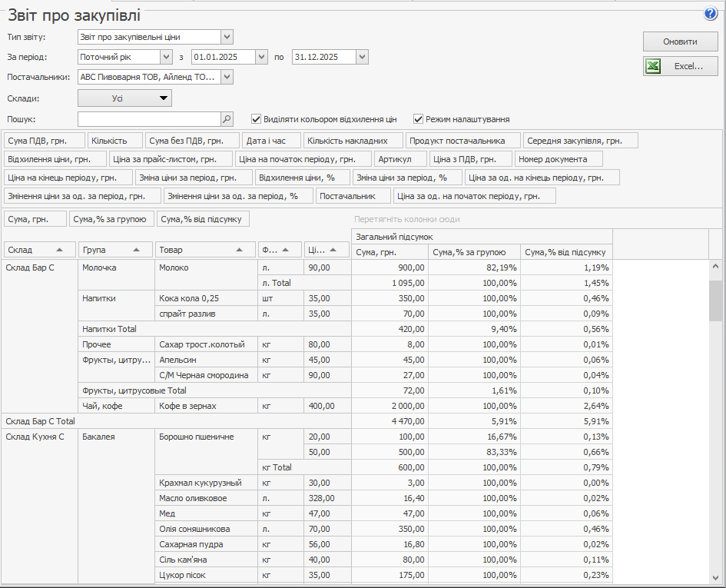Click the search magnifier icon
Viewport: 726px width, 588px height.
tap(227, 119)
